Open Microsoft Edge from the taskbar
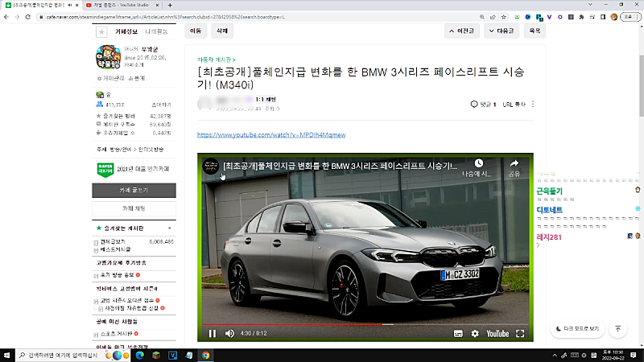This screenshot has width=644, height=362. 139,355
